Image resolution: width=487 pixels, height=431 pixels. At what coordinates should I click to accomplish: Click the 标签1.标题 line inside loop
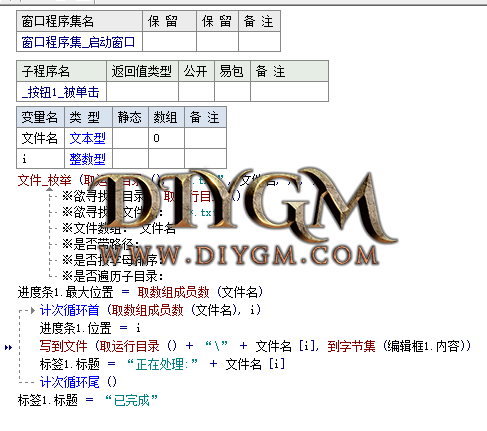pos(162,364)
